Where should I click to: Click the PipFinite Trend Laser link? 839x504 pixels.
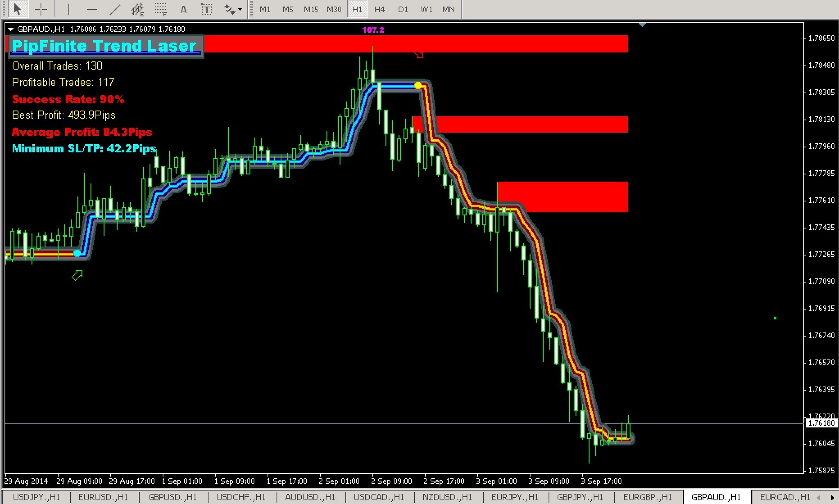104,46
